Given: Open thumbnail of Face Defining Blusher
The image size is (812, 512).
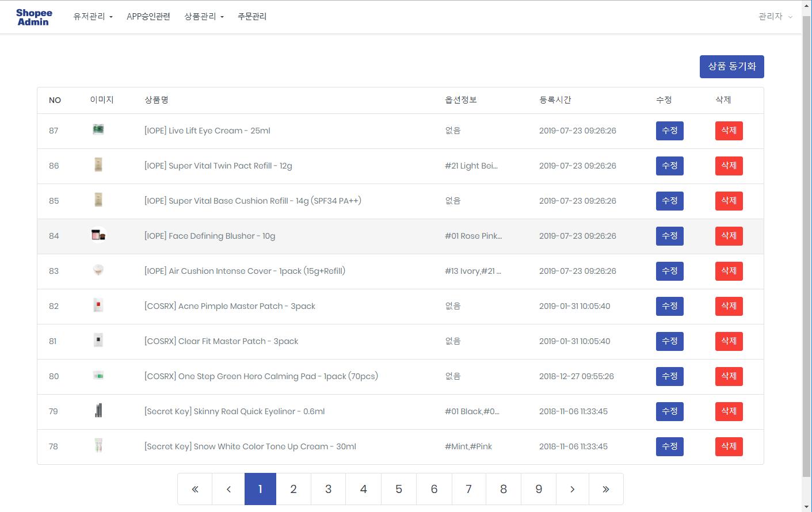Looking at the screenshot, I should tap(98, 235).
